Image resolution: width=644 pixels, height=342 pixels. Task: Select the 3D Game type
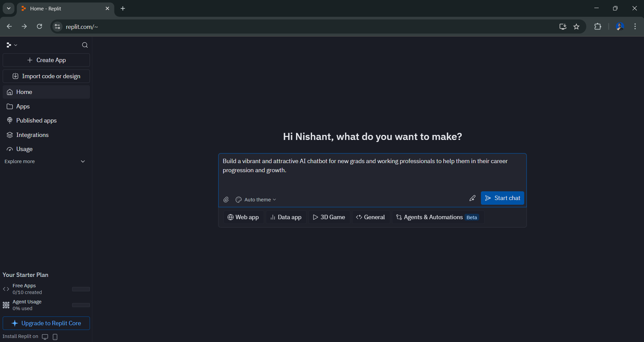point(329,217)
